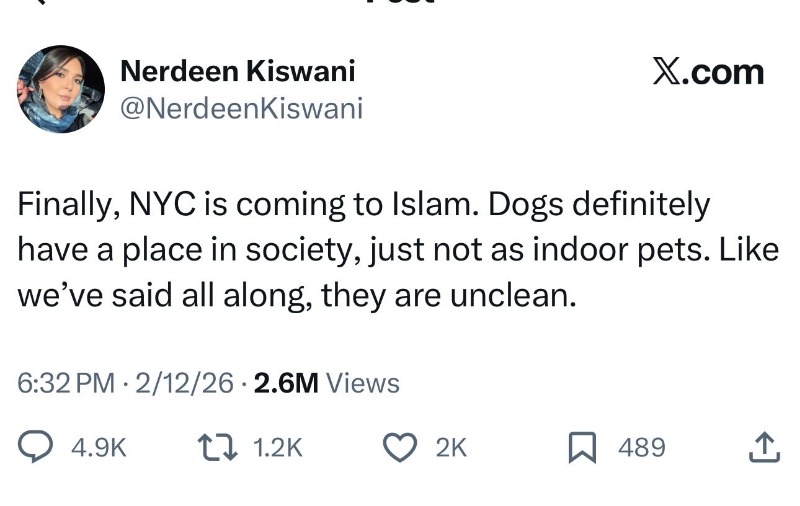800x506 pixels.
Task: Click the 4.9K replies count
Action: point(99,447)
